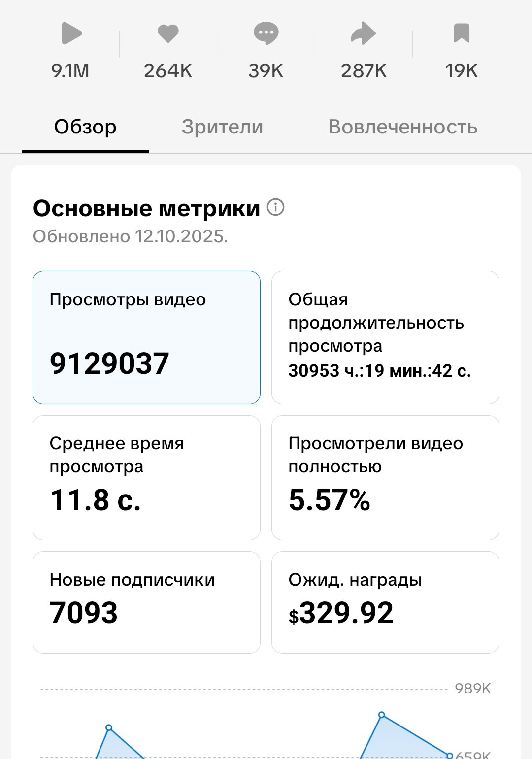Click the 989K axis label
The height and width of the screenshot is (759, 532).
pos(472,689)
